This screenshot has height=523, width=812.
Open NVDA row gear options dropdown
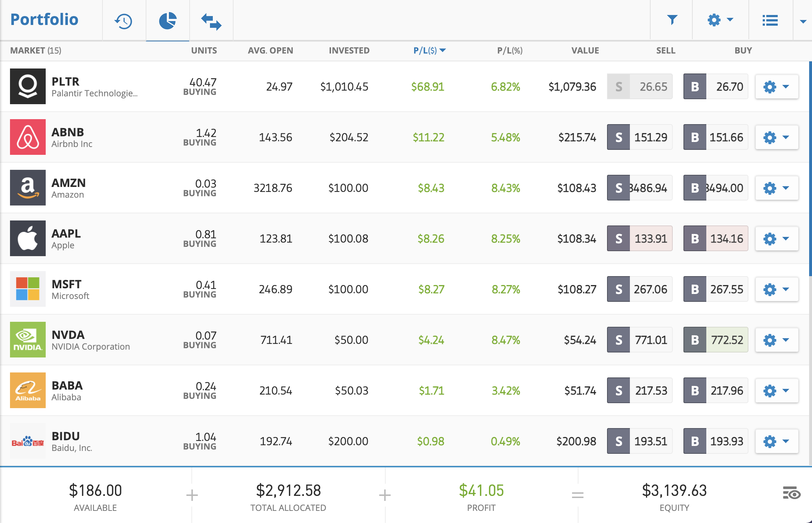click(x=777, y=340)
